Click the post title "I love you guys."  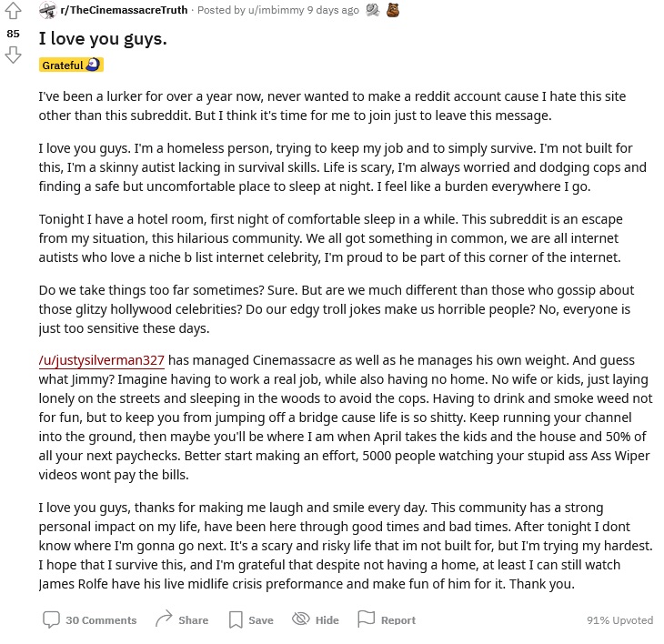pyautogui.click(x=103, y=39)
